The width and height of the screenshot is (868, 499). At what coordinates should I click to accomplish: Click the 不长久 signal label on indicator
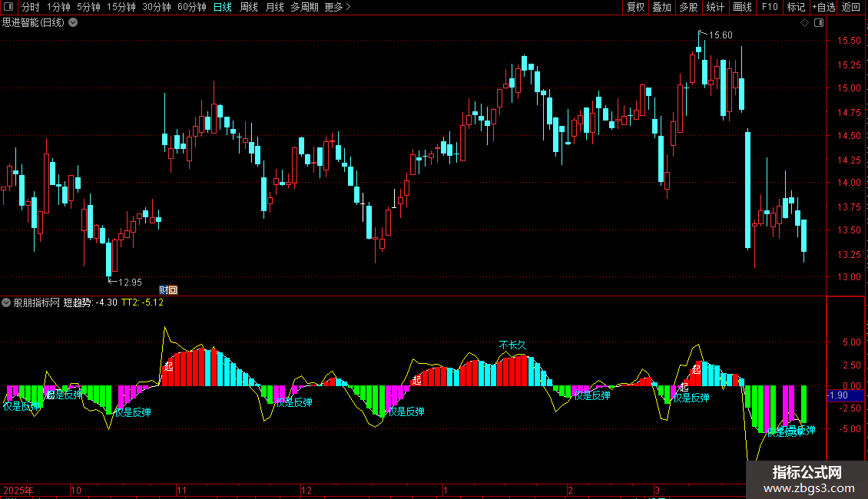(x=512, y=345)
